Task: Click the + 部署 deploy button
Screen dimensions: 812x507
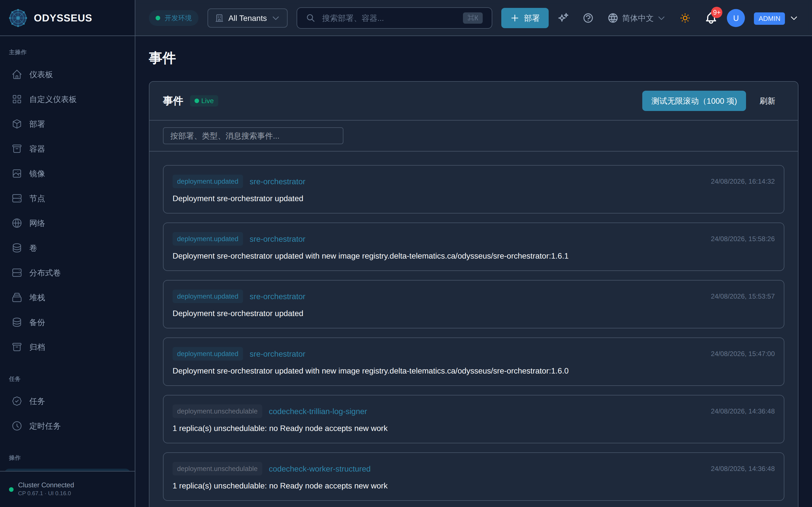Action: pos(525,18)
